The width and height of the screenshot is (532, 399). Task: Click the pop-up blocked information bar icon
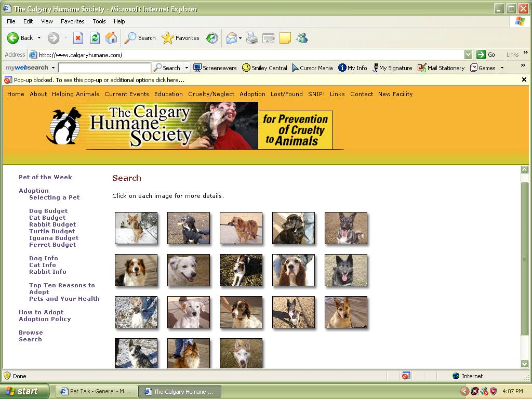pos(8,80)
